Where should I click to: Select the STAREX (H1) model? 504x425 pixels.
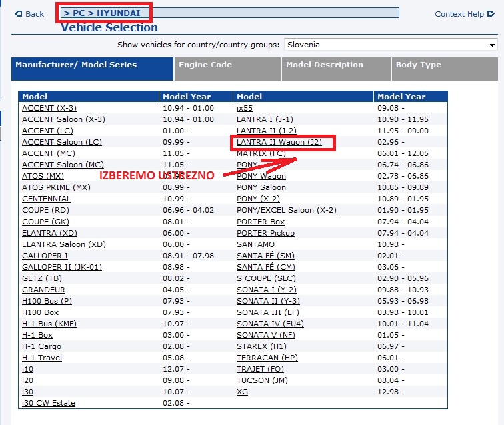[261, 346]
